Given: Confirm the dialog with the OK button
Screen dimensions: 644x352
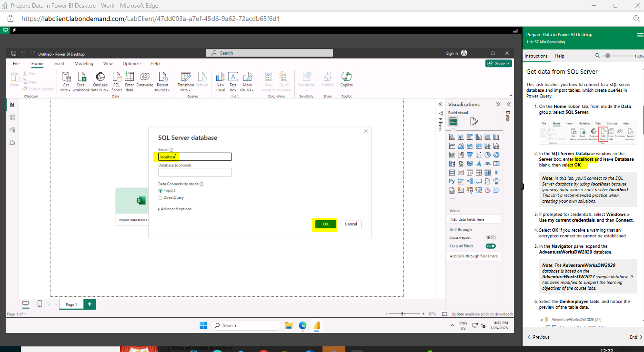Looking at the screenshot, I should click(325, 224).
